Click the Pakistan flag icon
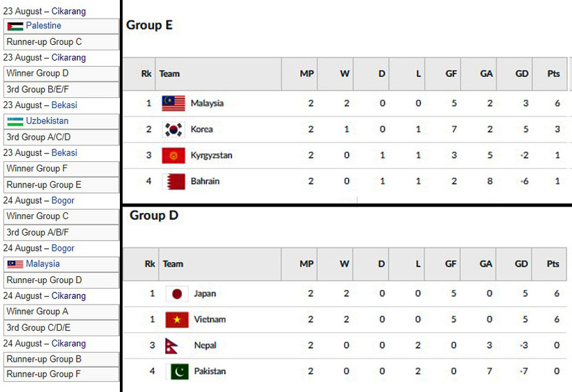572x392 pixels. click(177, 372)
